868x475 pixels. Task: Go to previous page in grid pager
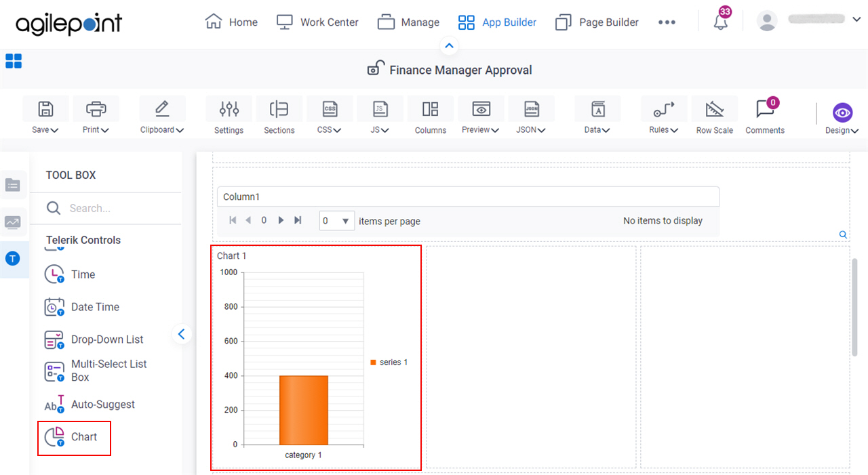point(248,220)
